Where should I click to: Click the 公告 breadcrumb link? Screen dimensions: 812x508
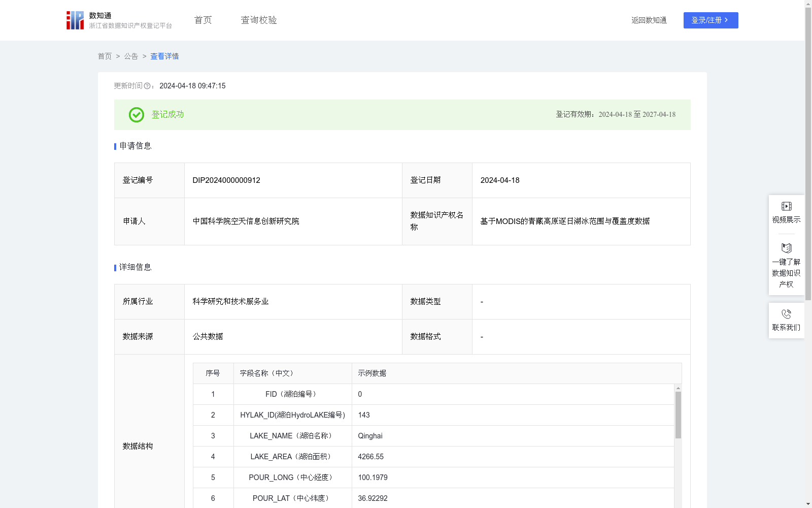coord(131,56)
